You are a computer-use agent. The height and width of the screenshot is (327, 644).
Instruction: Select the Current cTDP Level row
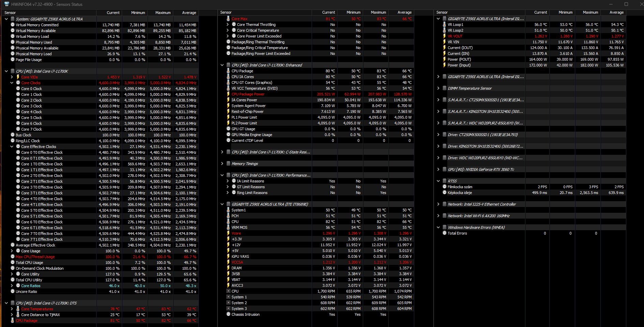click(x=316, y=140)
